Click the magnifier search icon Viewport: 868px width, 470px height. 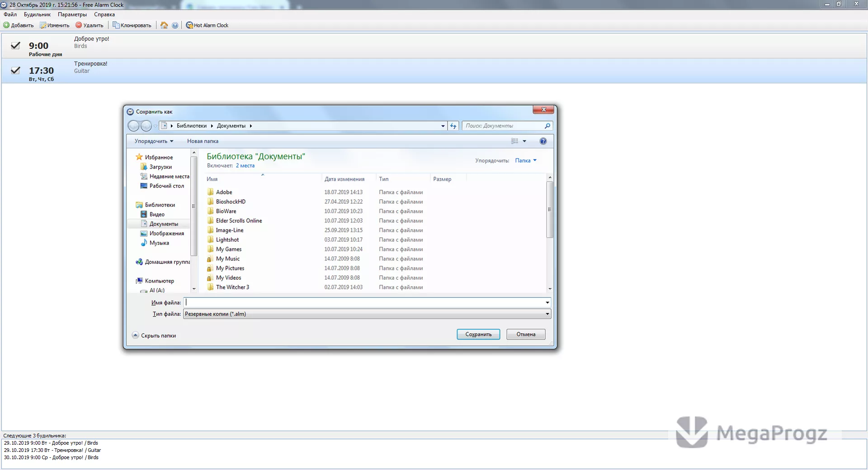(547, 126)
